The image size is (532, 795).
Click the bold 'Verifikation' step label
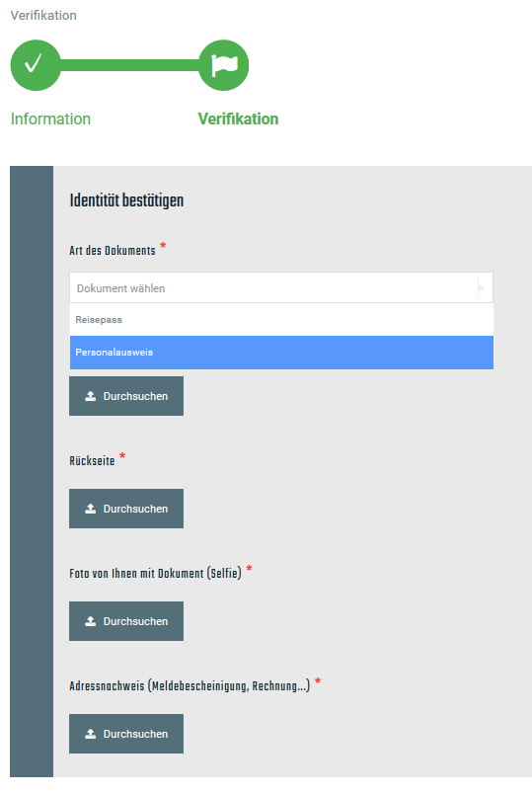pyautogui.click(x=238, y=119)
